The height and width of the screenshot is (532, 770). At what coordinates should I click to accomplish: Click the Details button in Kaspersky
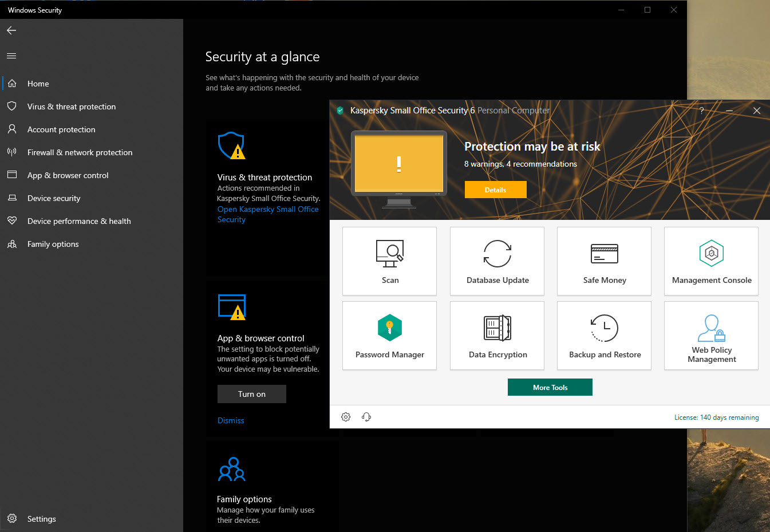pyautogui.click(x=495, y=190)
